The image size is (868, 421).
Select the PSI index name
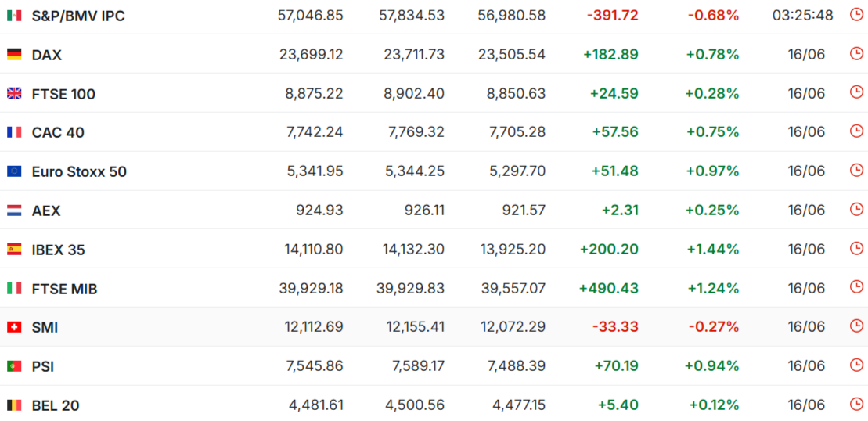pyautogui.click(x=42, y=367)
